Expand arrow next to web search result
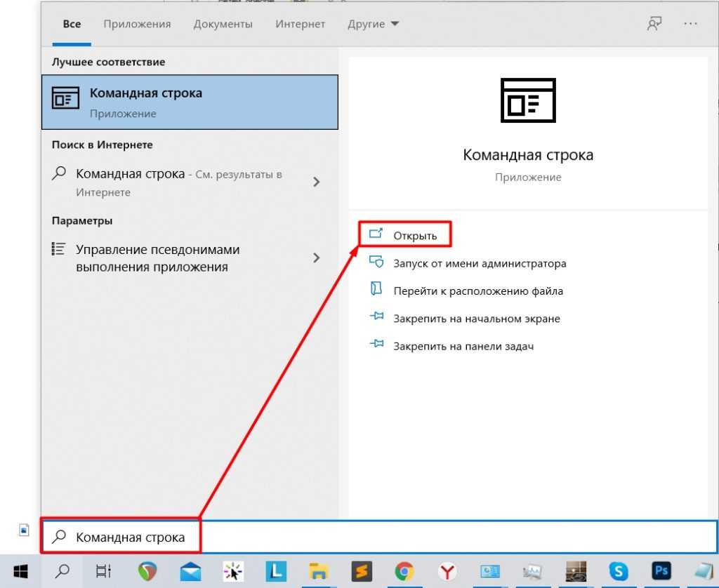Image resolution: width=719 pixels, height=588 pixels. click(x=317, y=182)
